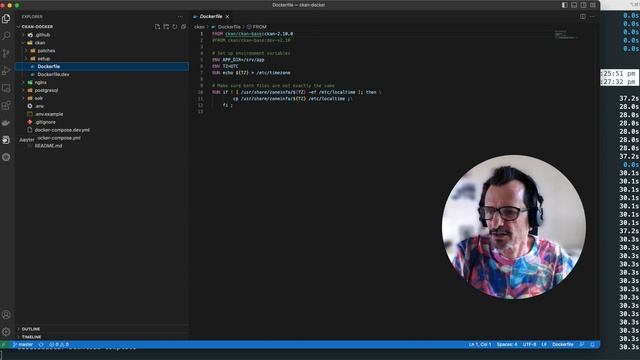Image resolution: width=640 pixels, height=360 pixels.
Task: Open the Explorer view in activity bar
Action: pyautogui.click(x=6, y=19)
